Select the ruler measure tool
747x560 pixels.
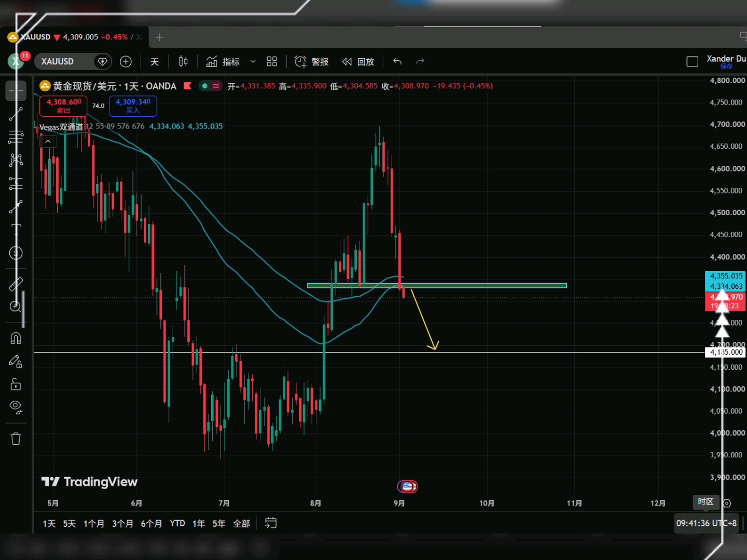click(x=16, y=284)
